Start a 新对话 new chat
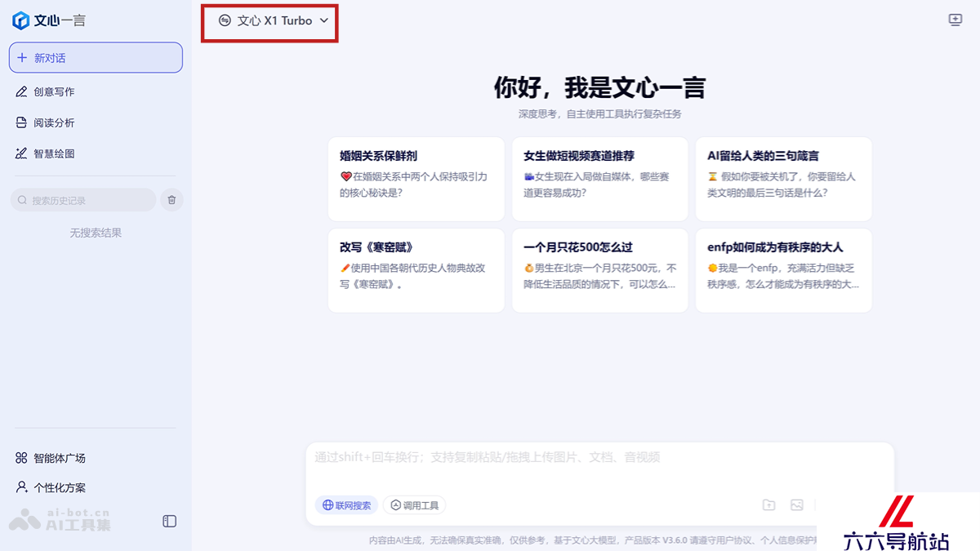The image size is (980, 551). click(96, 58)
